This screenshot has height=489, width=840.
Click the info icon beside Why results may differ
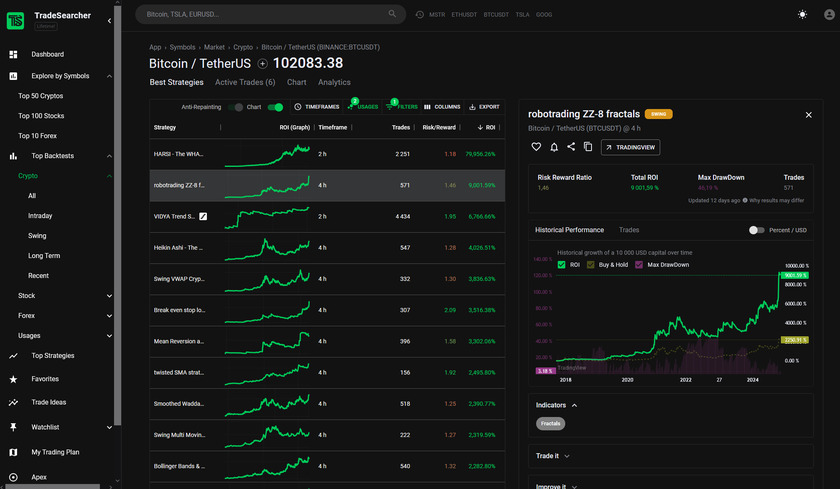tap(745, 200)
